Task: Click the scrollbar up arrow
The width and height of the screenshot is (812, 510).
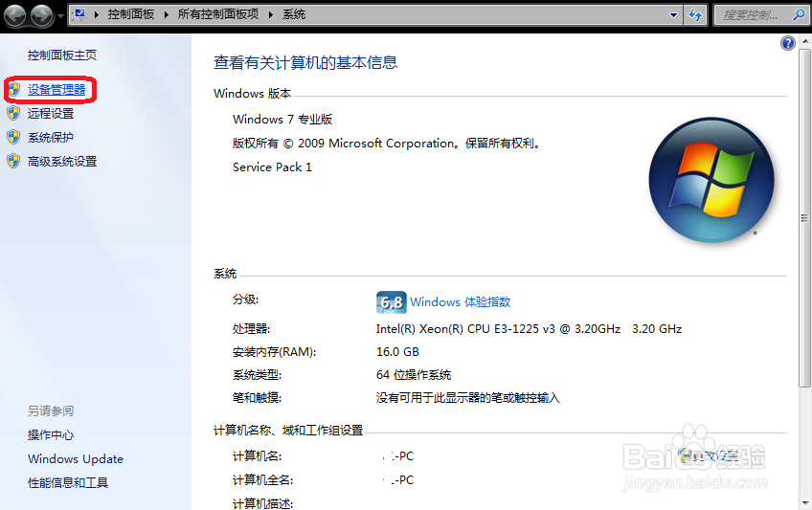Action: coord(804,41)
